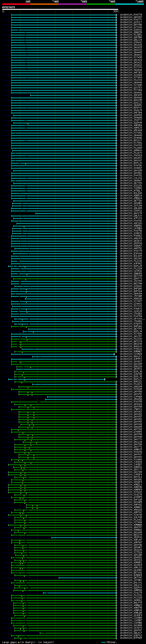Select hit label UniRef100_Q41426

point(131,45)
